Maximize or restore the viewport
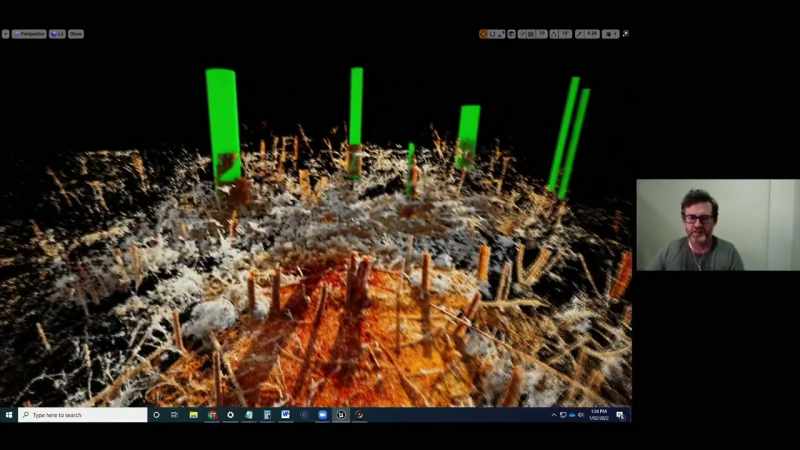This screenshot has width=800, height=450. click(x=626, y=34)
